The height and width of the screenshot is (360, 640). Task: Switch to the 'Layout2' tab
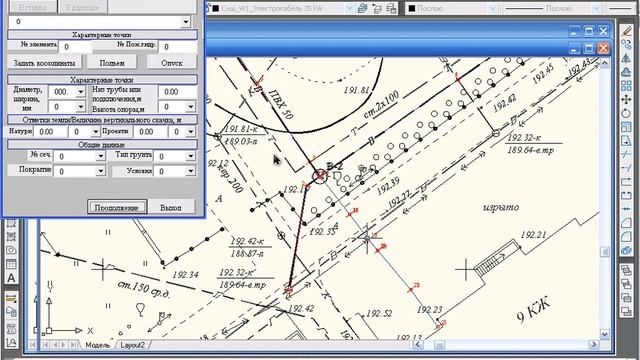pos(133,345)
